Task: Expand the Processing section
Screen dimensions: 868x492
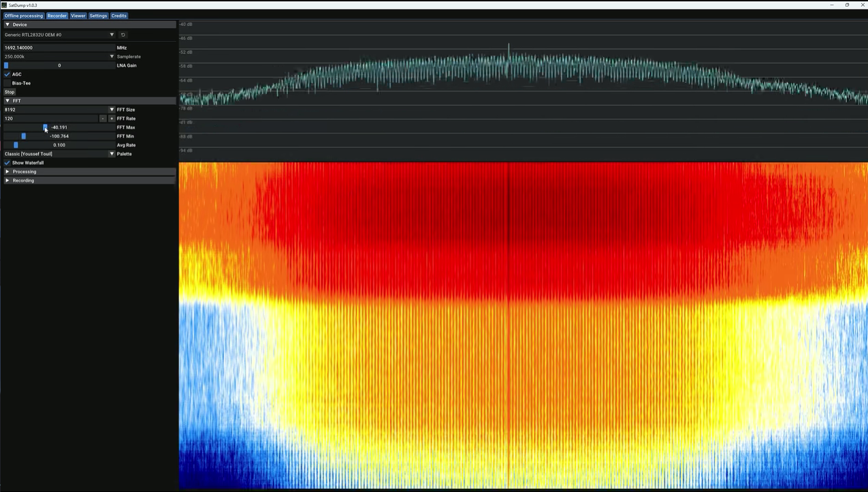Action: click(x=7, y=172)
